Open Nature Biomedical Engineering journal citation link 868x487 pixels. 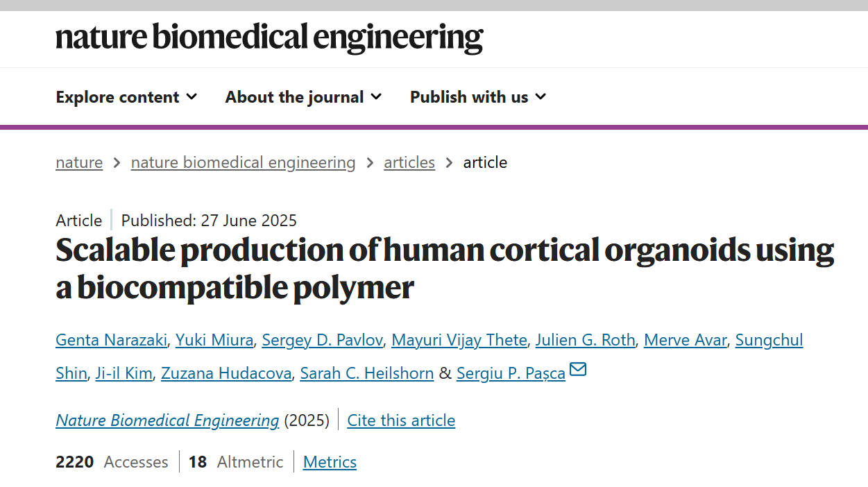[x=167, y=420]
